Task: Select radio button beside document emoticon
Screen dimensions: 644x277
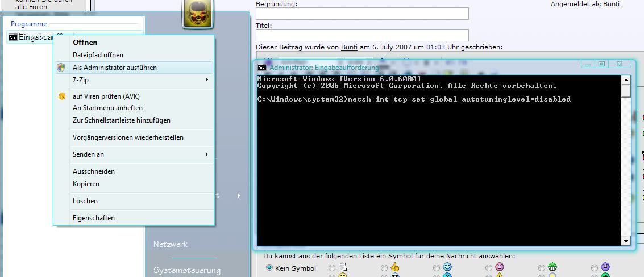Action: coord(332,268)
